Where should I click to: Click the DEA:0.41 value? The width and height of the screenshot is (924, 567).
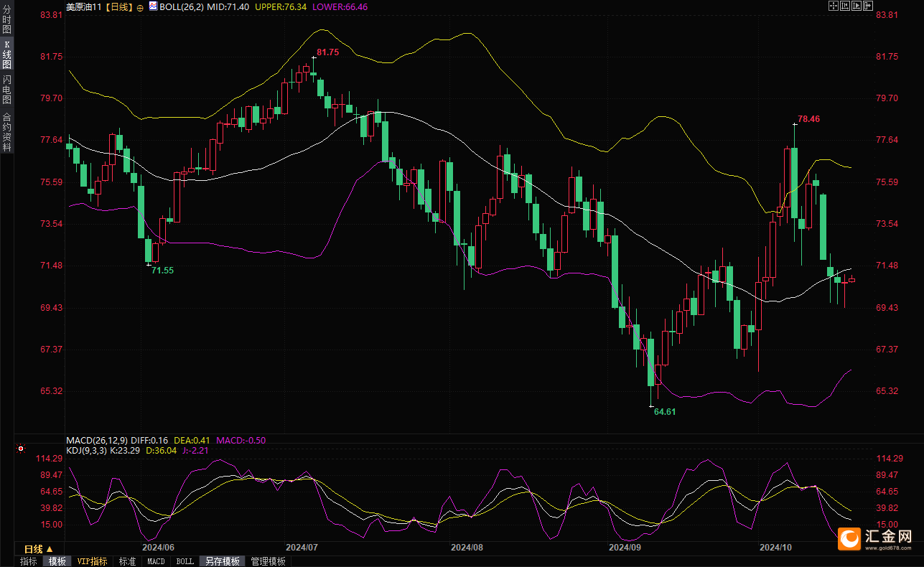click(x=192, y=440)
